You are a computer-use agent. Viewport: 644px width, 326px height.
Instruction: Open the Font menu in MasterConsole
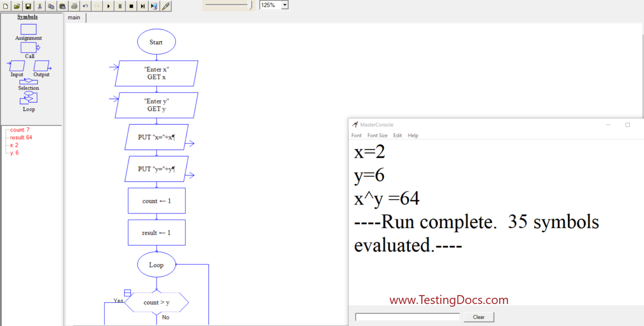click(x=356, y=136)
